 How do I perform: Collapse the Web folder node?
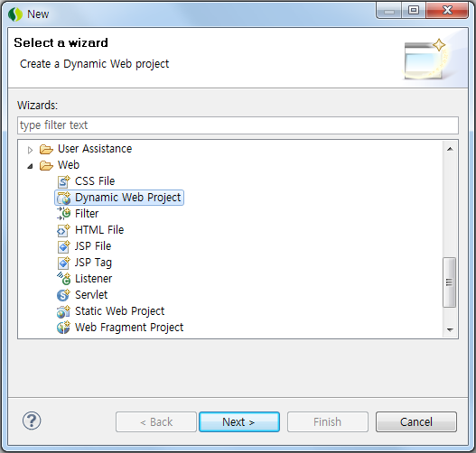tap(30, 166)
